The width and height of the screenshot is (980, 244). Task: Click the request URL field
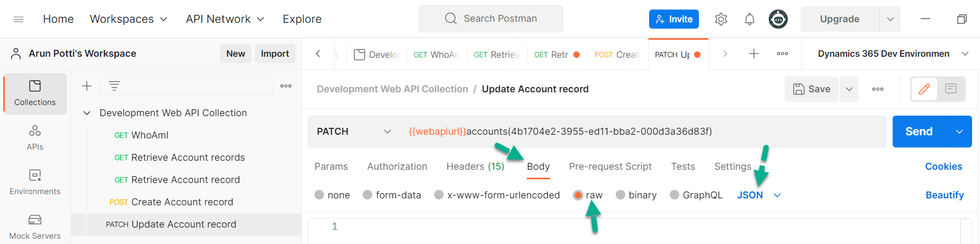tap(635, 132)
